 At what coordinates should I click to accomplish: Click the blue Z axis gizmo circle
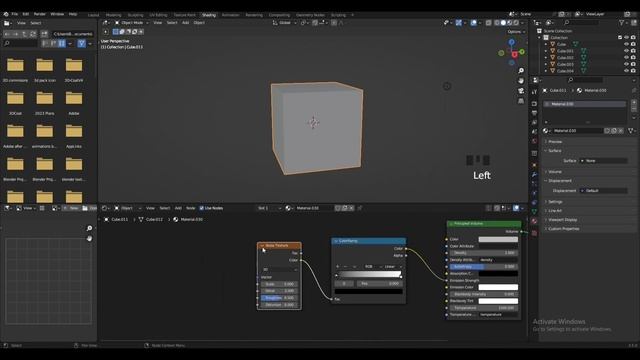(x=511, y=42)
